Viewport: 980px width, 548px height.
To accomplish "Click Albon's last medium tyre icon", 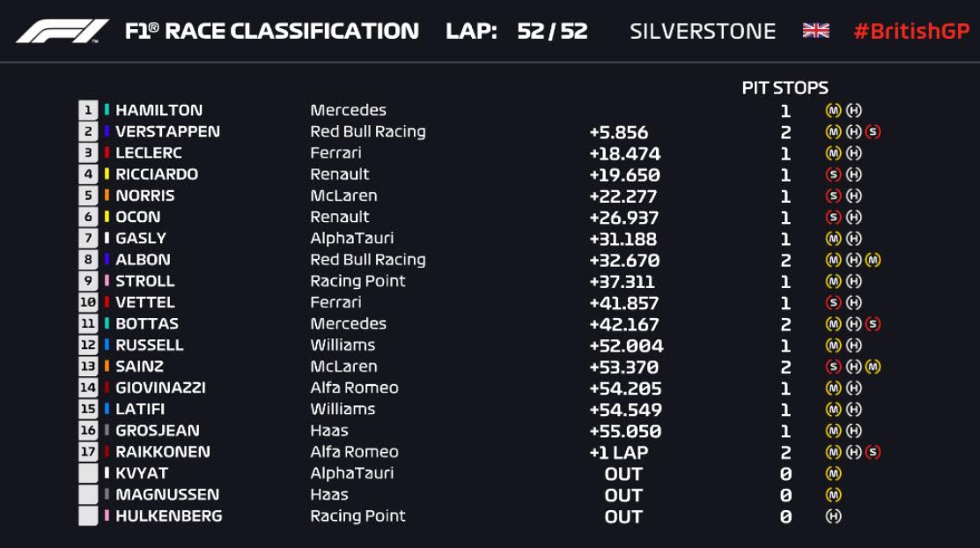I will click(x=873, y=260).
